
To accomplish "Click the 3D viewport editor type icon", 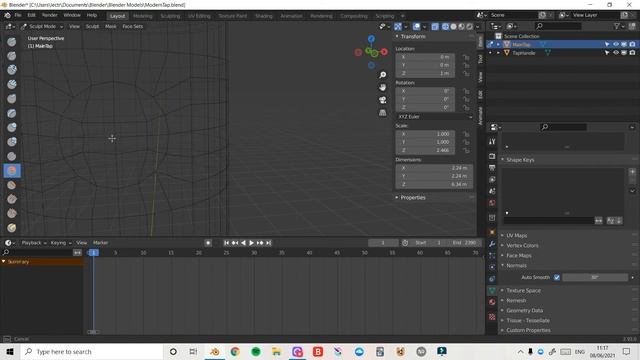I will (9, 27).
